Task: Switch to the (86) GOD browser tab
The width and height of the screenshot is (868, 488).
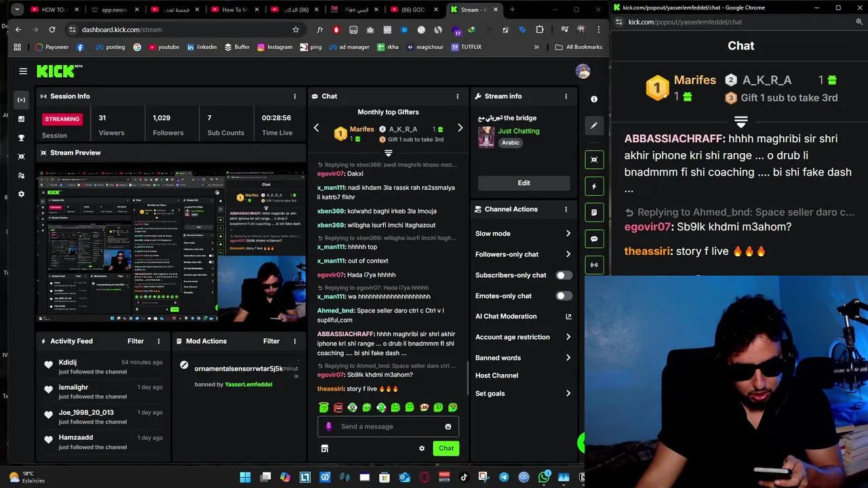Action: point(414,9)
